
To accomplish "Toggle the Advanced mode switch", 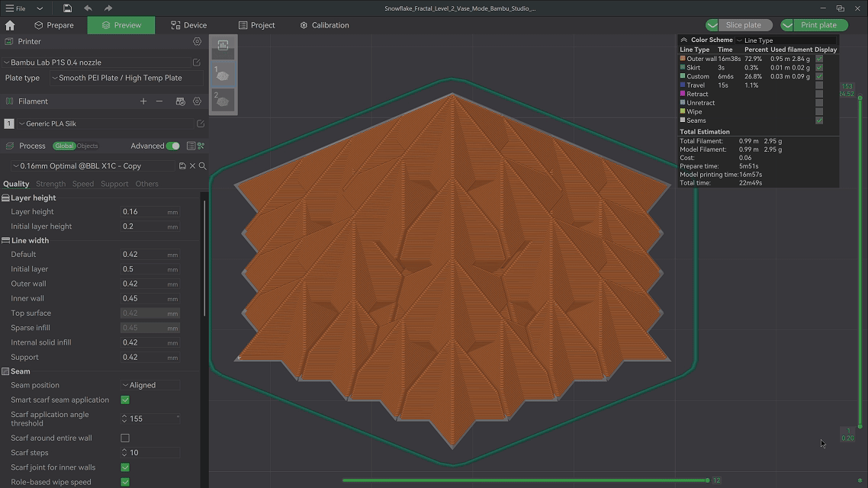I will coord(173,146).
